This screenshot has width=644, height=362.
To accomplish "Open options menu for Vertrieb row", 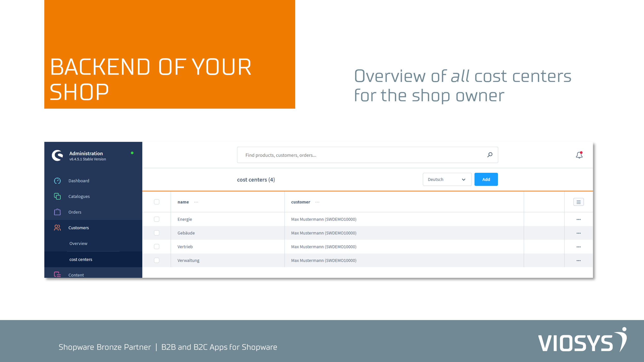I will pos(578,247).
